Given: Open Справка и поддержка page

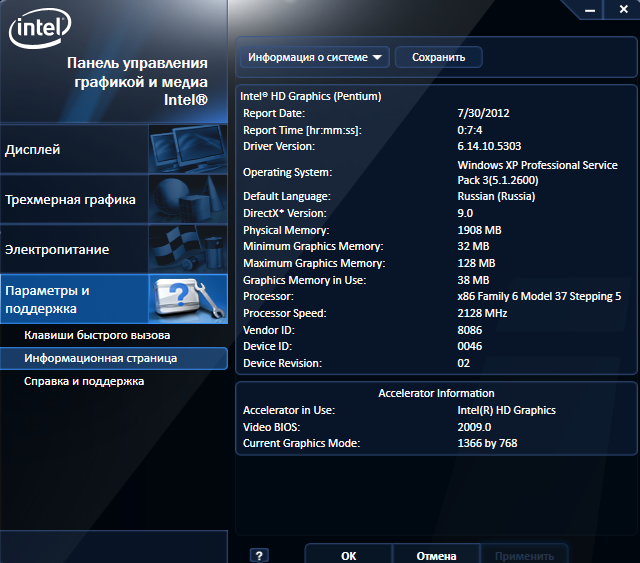Looking at the screenshot, I should [84, 381].
